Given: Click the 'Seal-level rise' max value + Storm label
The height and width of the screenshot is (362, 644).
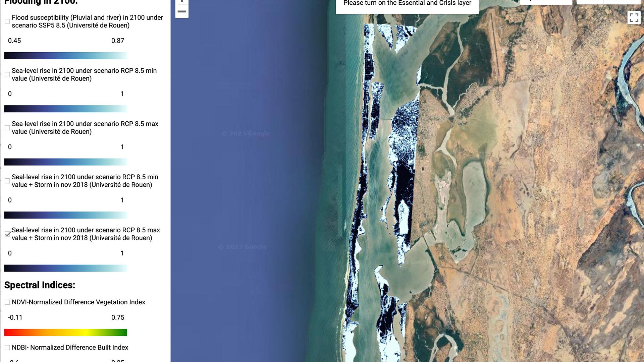Looking at the screenshot, I should pyautogui.click(x=86, y=234).
